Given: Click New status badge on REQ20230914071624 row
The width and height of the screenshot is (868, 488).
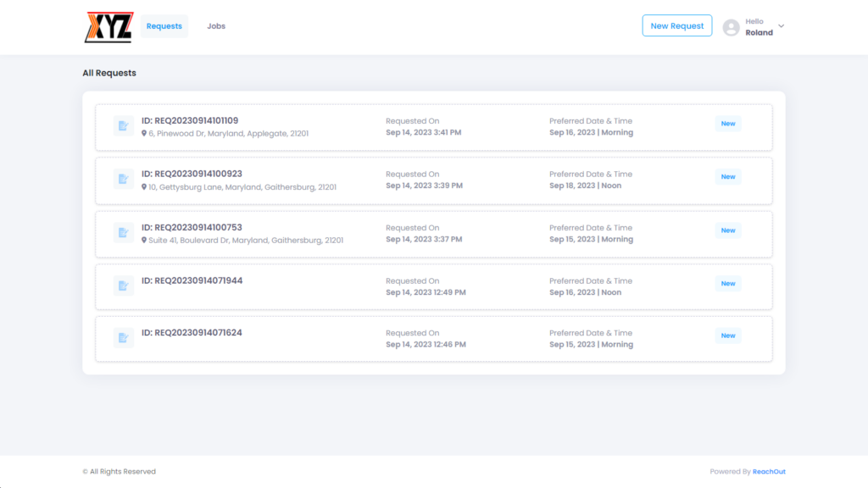Looking at the screenshot, I should click(728, 335).
